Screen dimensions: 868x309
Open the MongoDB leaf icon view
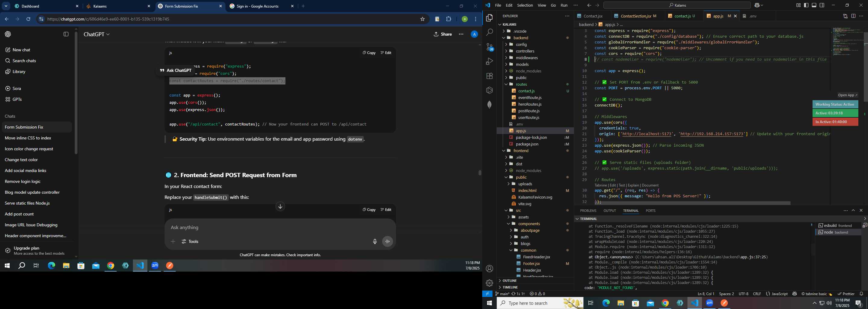(x=489, y=105)
